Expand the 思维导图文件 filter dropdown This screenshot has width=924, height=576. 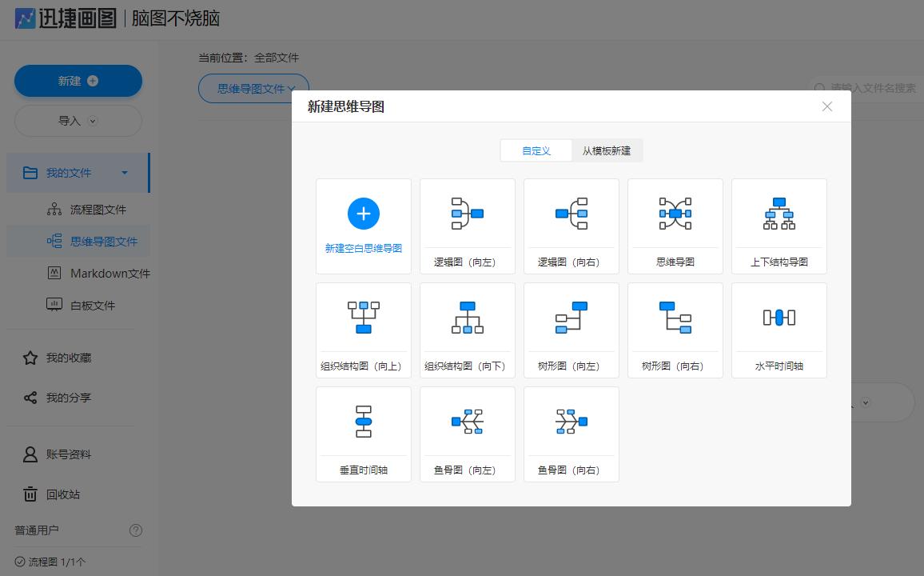point(253,89)
